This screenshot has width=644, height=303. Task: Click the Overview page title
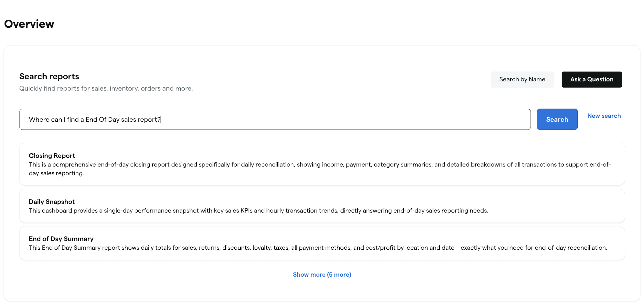[x=29, y=24]
